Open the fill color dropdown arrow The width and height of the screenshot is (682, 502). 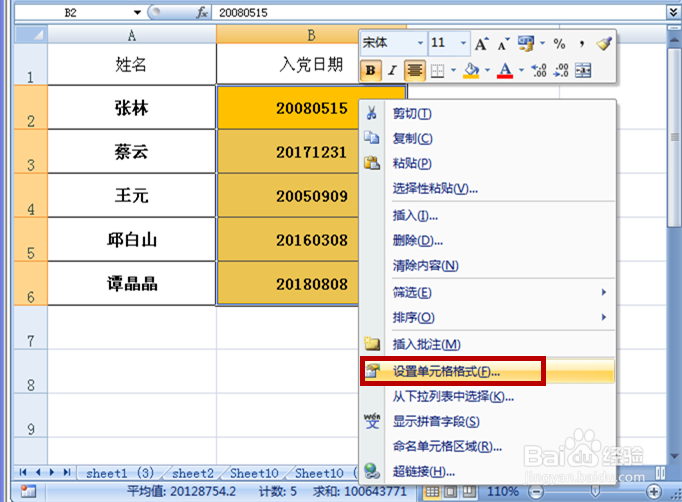click(487, 70)
